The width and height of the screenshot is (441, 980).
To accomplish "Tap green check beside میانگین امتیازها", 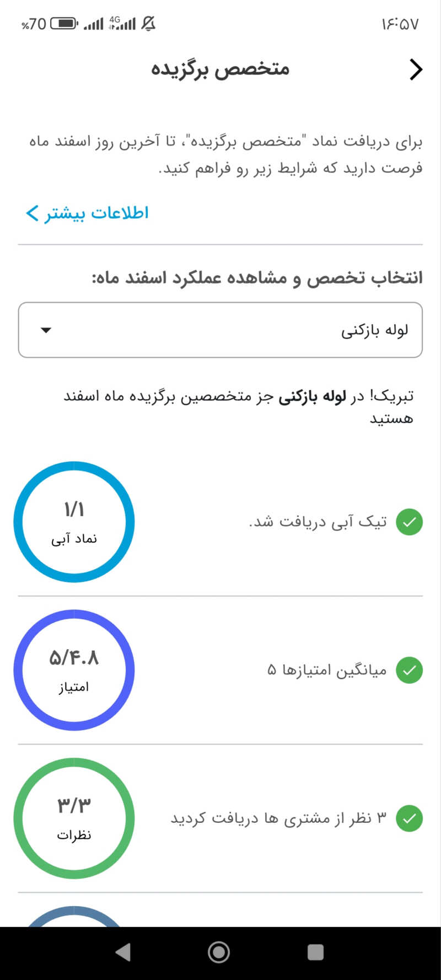I will 409,670.
